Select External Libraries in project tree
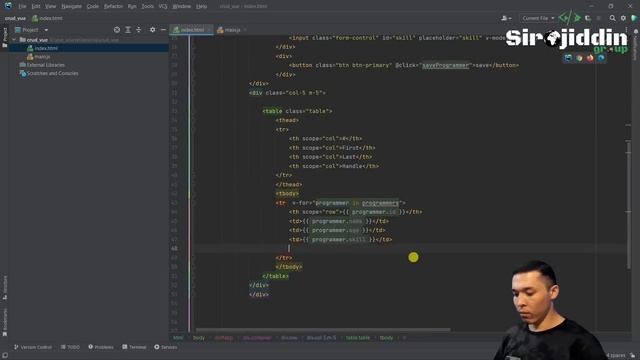The image size is (640, 360). click(x=42, y=65)
